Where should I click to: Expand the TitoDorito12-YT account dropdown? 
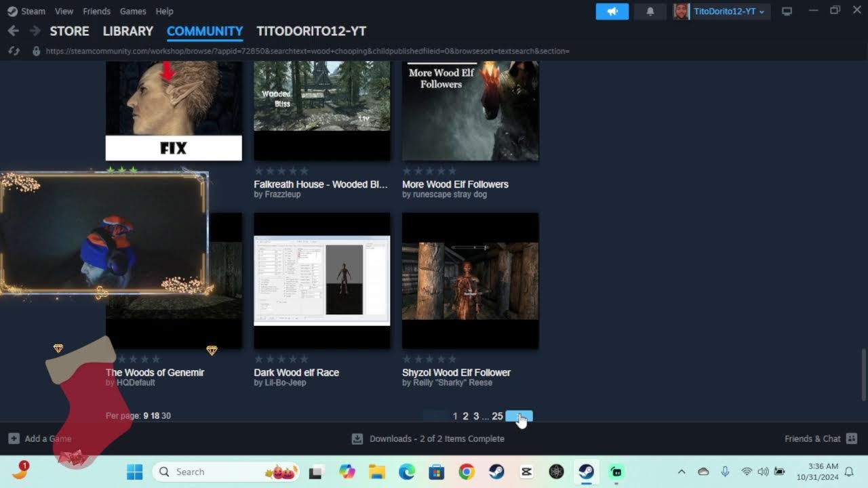729,12
